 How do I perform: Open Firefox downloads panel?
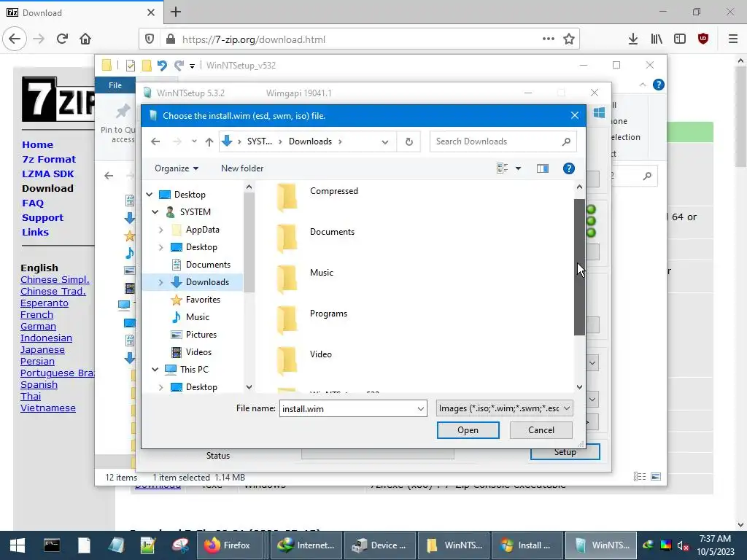632,39
